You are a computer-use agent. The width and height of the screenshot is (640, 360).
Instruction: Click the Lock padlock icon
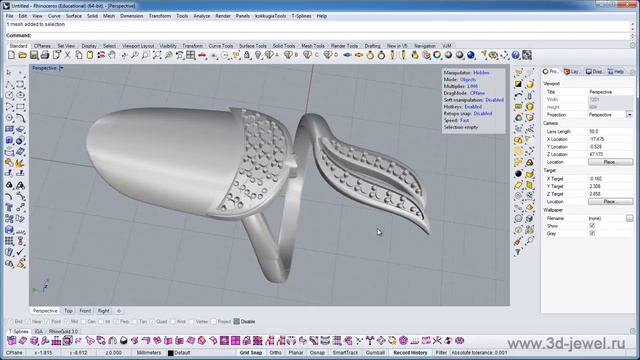pos(247,55)
